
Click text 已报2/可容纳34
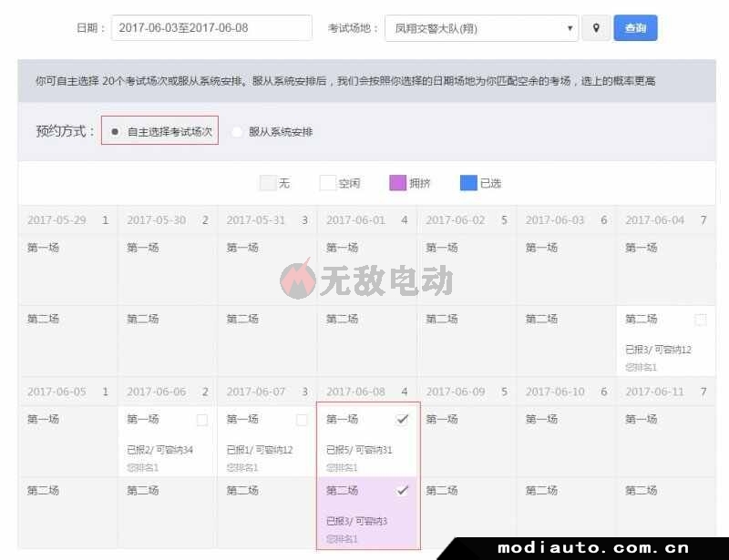pyautogui.click(x=160, y=450)
